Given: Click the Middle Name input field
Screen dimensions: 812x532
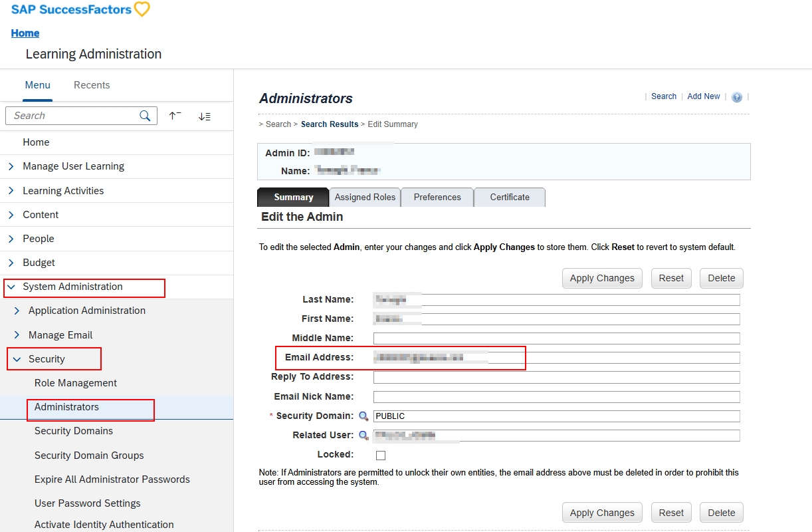Looking at the screenshot, I should [556, 338].
